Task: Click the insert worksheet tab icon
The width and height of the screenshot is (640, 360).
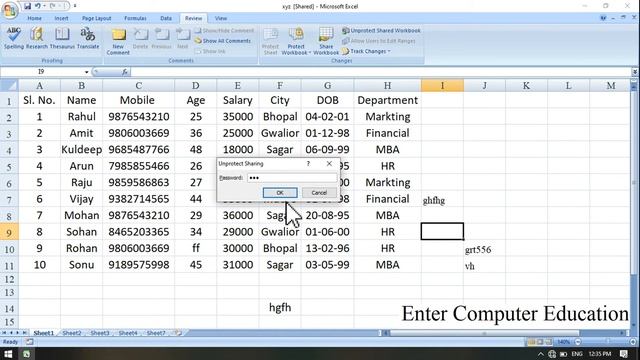Action: point(178,333)
